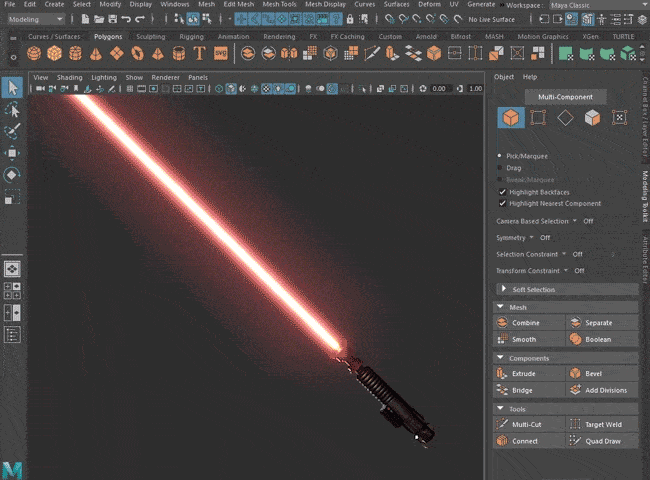Image resolution: width=650 pixels, height=480 pixels.
Task: Click No Live Surface field
Action: (492, 19)
